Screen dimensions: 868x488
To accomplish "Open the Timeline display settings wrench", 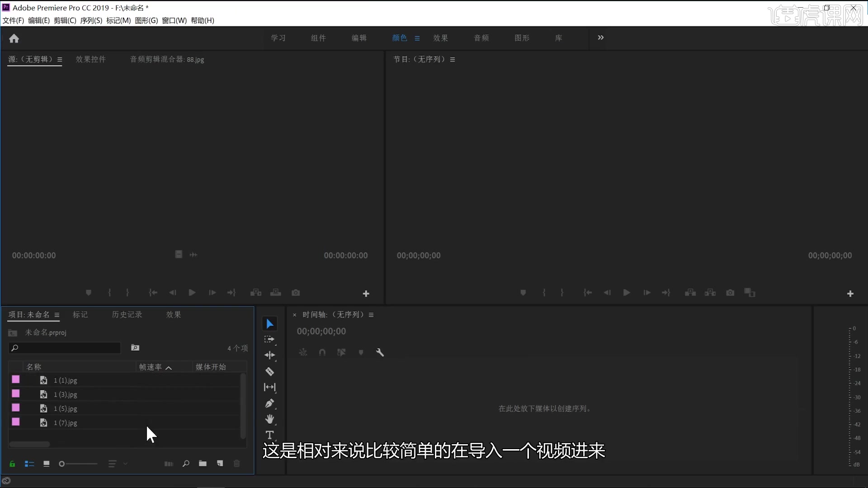I will click(380, 352).
